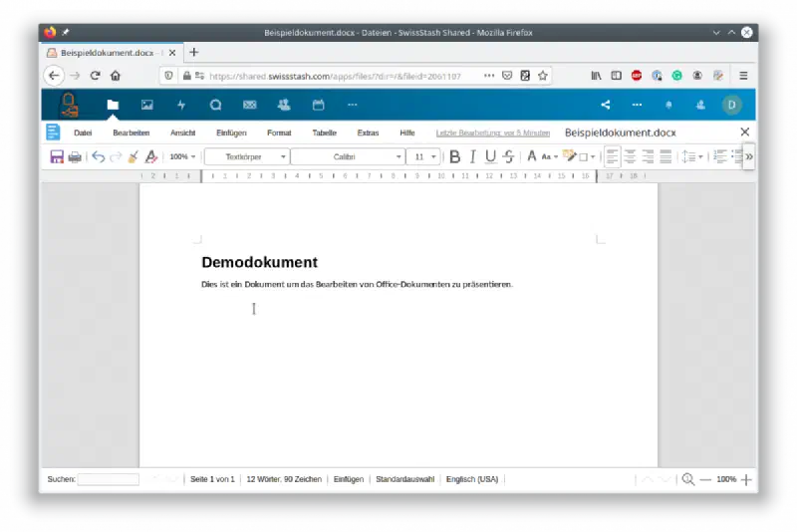Open the Mail envelope icon
The image size is (797, 532).
coord(250,105)
